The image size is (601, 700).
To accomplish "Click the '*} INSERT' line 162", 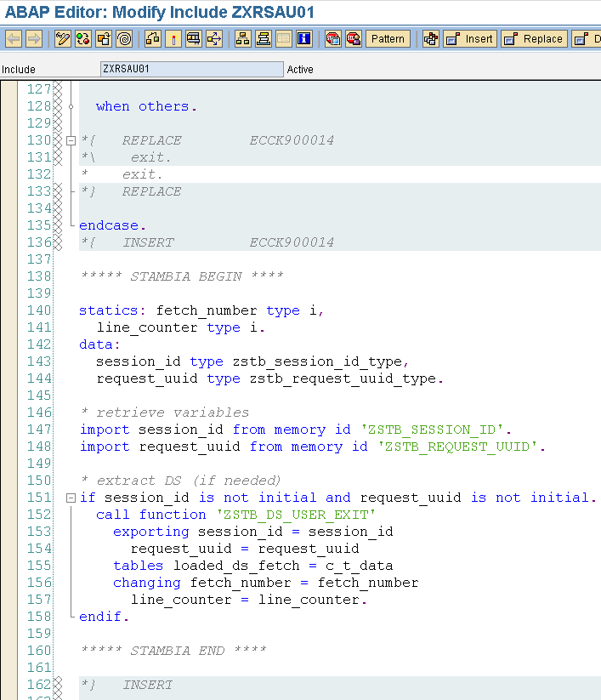I will point(127,685).
